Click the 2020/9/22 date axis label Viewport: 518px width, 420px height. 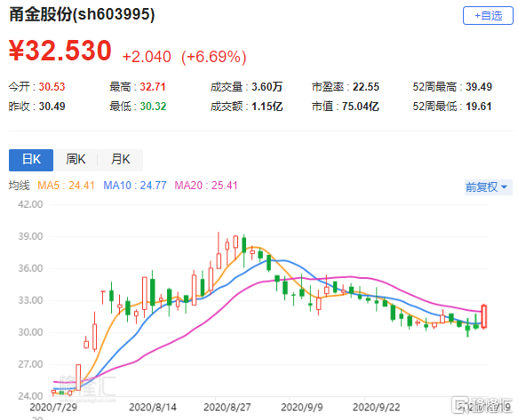pyautogui.click(x=376, y=407)
